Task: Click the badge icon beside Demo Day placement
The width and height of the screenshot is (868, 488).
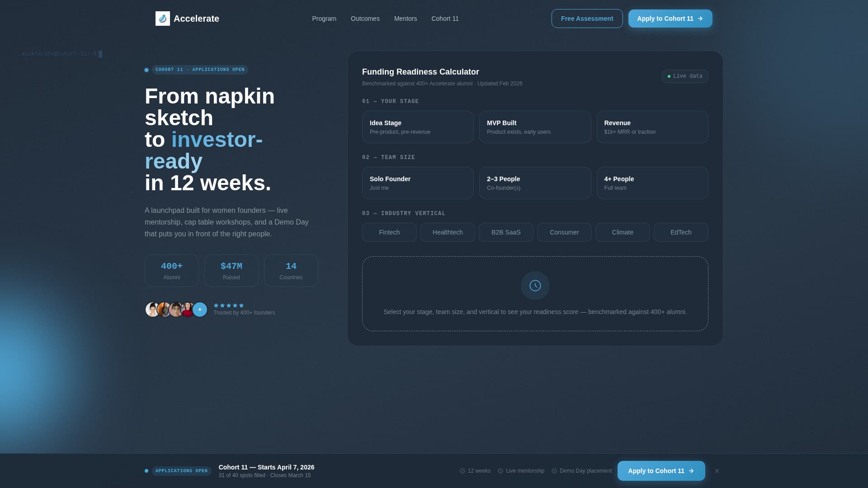Action: coord(554,471)
